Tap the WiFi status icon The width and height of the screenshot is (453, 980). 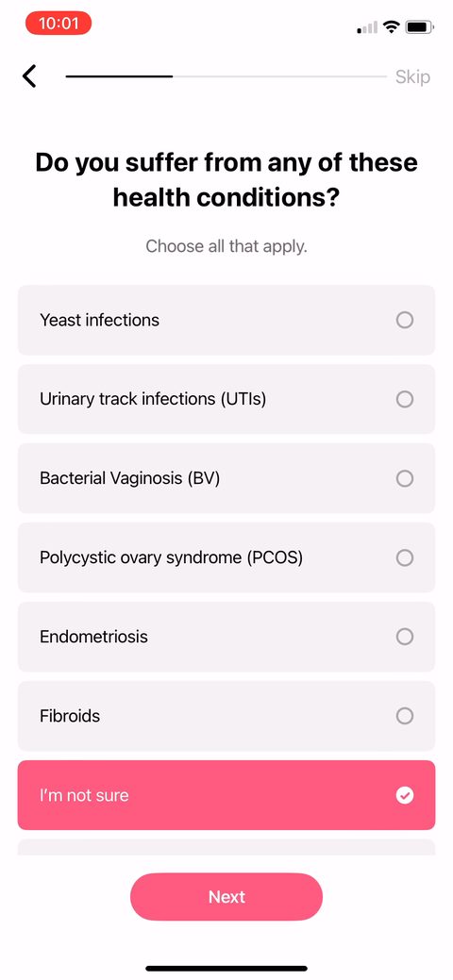click(x=392, y=26)
